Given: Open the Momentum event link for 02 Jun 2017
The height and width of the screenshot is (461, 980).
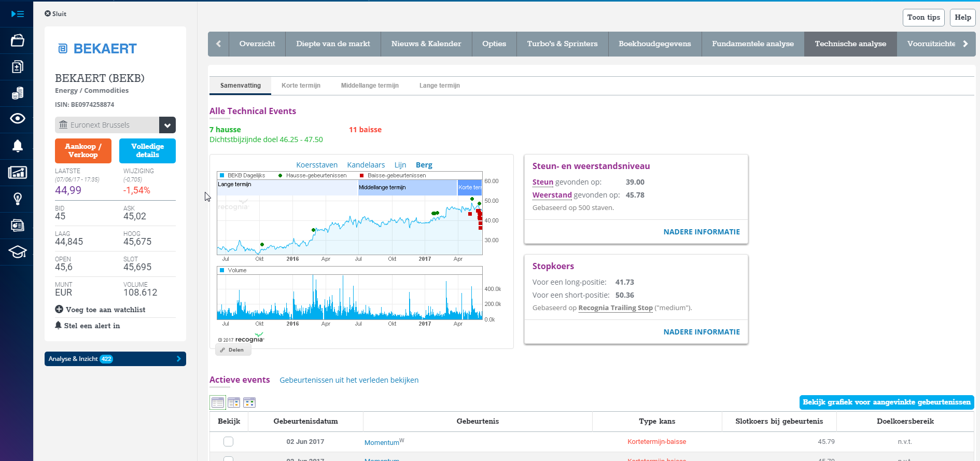Looking at the screenshot, I should click(382, 442).
